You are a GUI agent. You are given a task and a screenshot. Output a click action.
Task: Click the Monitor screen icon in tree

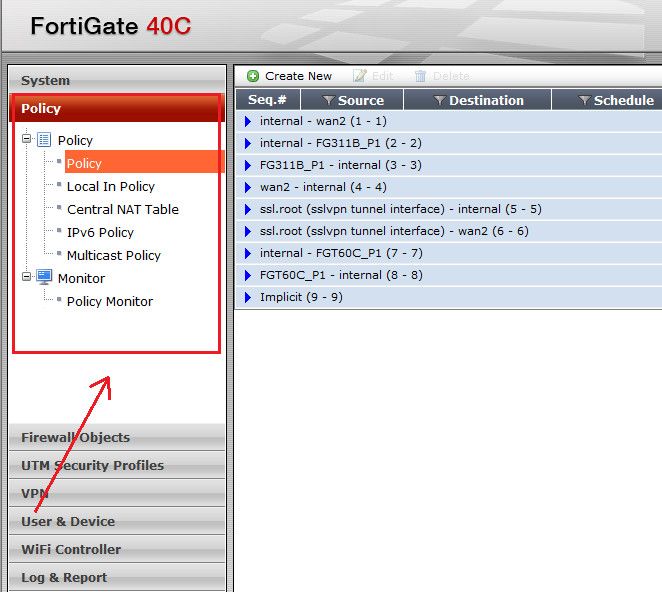[x=44, y=277]
